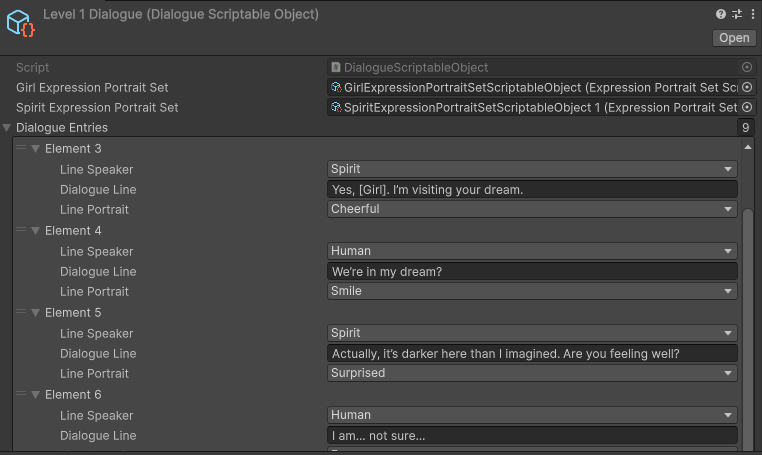Click the Dialogue Entries size field showing 9
This screenshot has width=762, height=455.
pos(745,128)
